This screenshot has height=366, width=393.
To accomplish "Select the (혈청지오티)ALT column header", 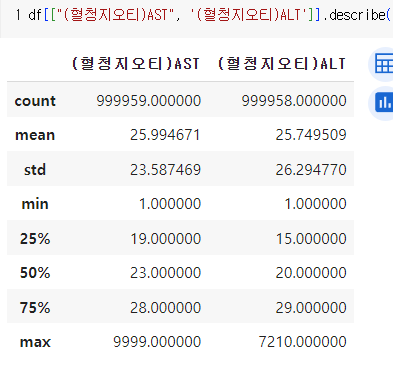I will coord(282,64).
